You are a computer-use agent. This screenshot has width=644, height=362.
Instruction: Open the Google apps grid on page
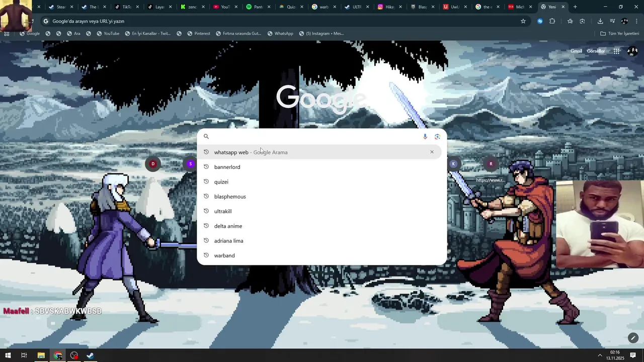point(616,51)
